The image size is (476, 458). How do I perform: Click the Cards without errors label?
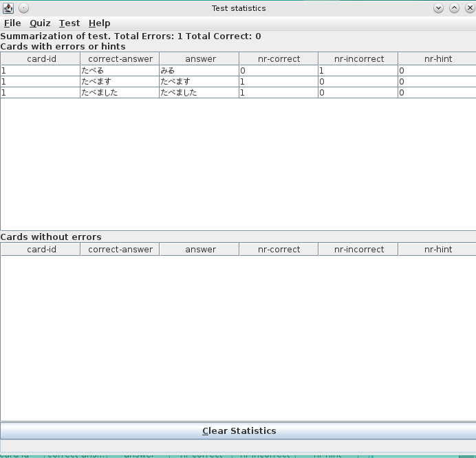pyautogui.click(x=51, y=237)
